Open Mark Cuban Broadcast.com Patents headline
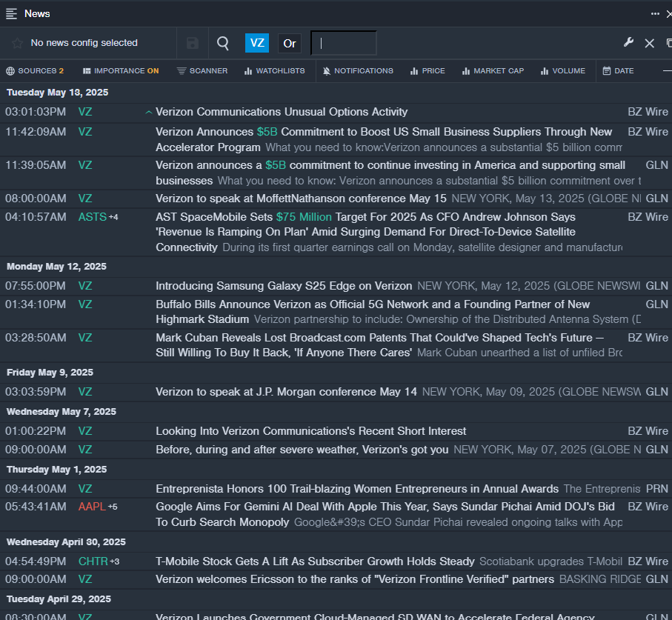 [x=380, y=345]
